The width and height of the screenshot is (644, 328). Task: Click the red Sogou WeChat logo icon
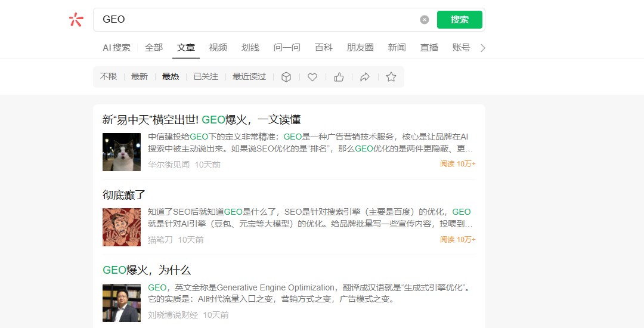point(76,19)
